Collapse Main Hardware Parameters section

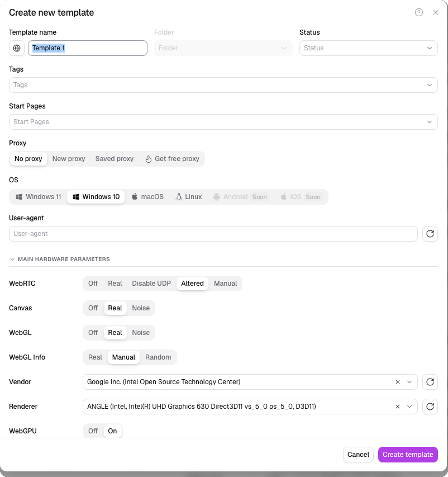click(x=60, y=259)
